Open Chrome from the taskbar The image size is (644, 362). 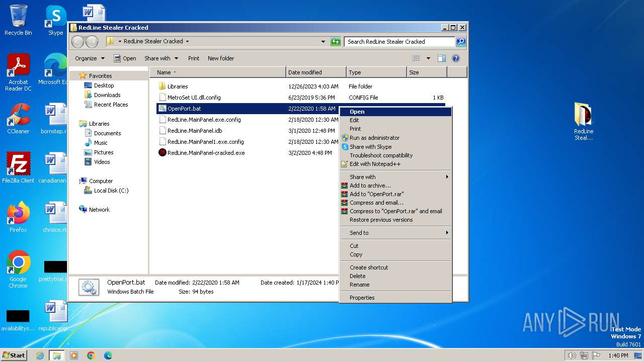[91, 355]
